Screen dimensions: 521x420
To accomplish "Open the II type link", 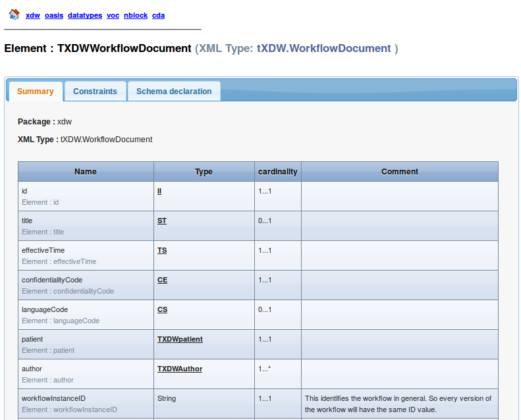I will [x=159, y=191].
